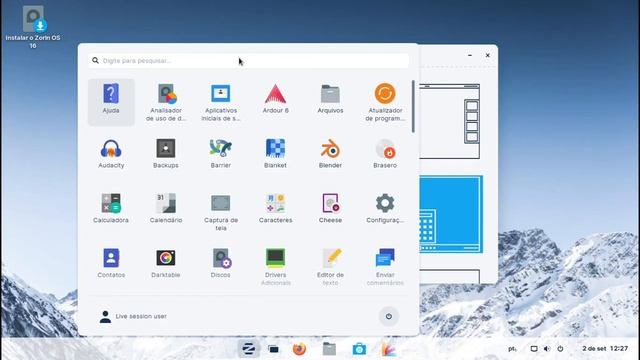
Task: Click the network display tray icon
Action: click(x=534, y=349)
